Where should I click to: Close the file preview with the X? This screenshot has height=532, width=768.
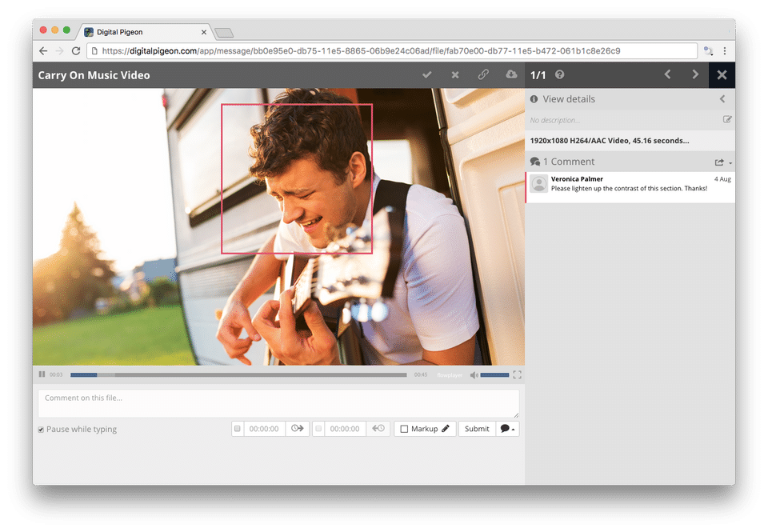tap(722, 75)
